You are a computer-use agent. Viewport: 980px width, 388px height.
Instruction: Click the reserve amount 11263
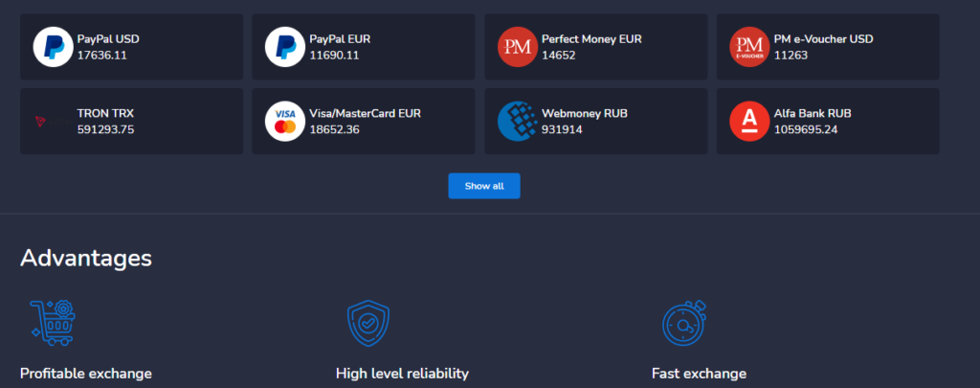coord(791,55)
